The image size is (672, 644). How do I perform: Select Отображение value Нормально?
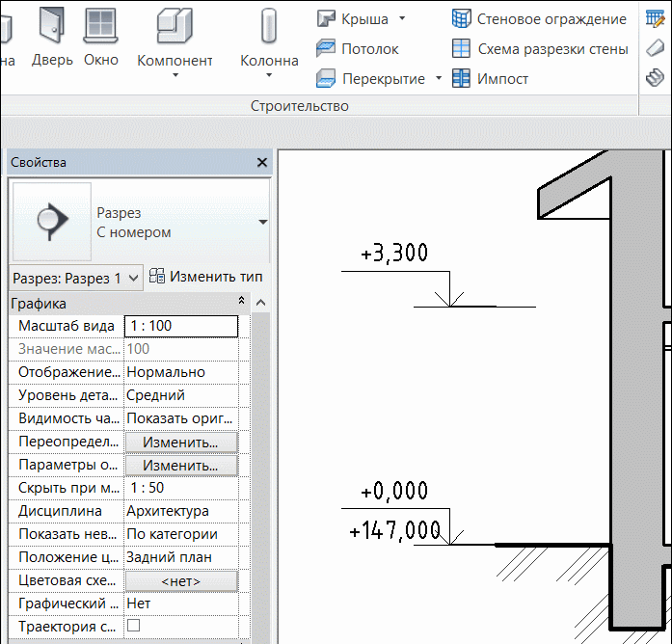[181, 372]
